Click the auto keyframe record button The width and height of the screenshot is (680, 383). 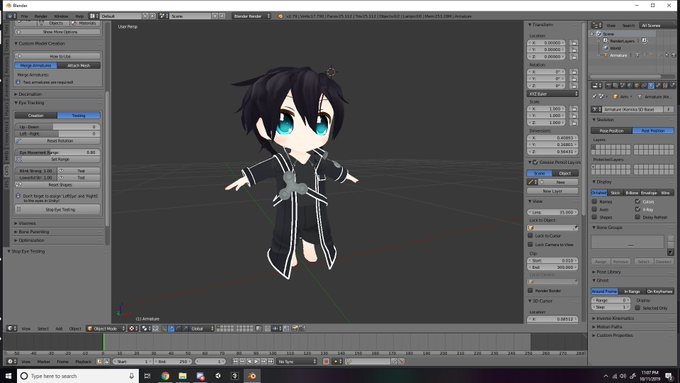click(326, 361)
